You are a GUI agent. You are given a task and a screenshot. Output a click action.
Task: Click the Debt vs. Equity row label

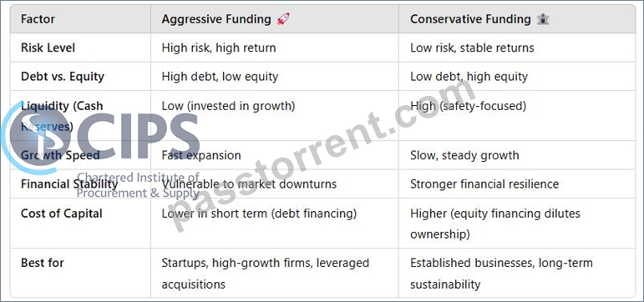coord(63,76)
